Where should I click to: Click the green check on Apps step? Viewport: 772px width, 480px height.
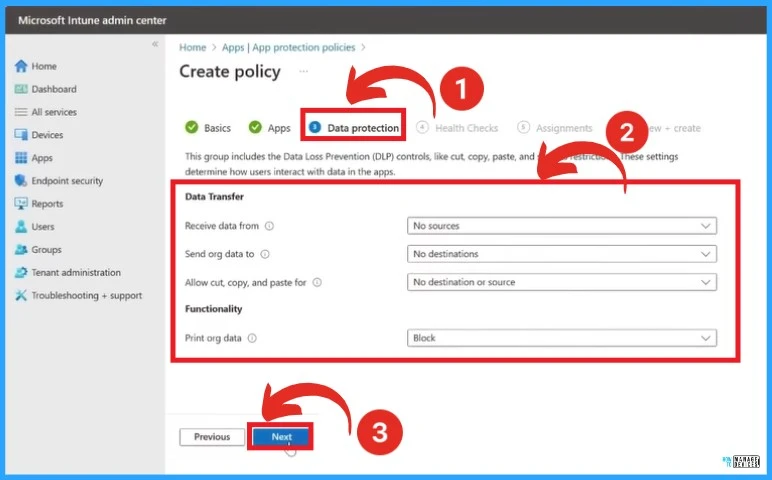pyautogui.click(x=255, y=128)
